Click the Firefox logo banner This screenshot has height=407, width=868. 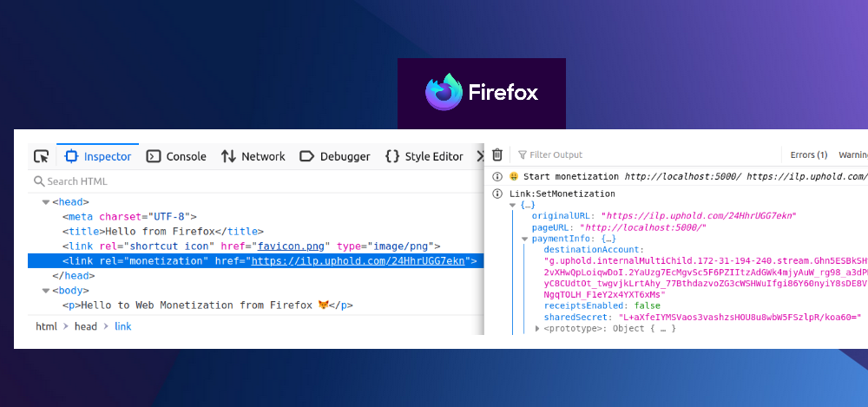click(482, 93)
